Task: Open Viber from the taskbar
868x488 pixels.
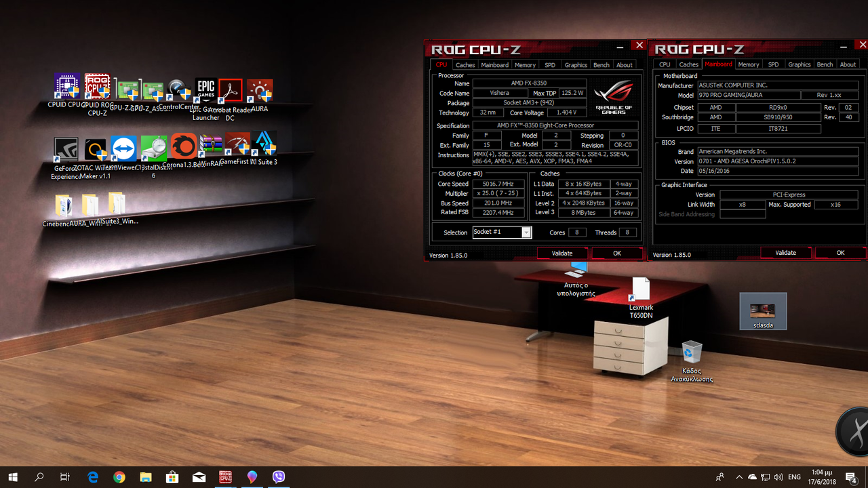Action: (279, 477)
